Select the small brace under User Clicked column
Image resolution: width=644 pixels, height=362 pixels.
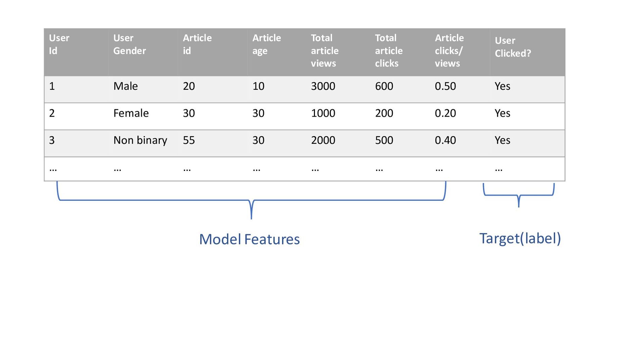(x=519, y=195)
